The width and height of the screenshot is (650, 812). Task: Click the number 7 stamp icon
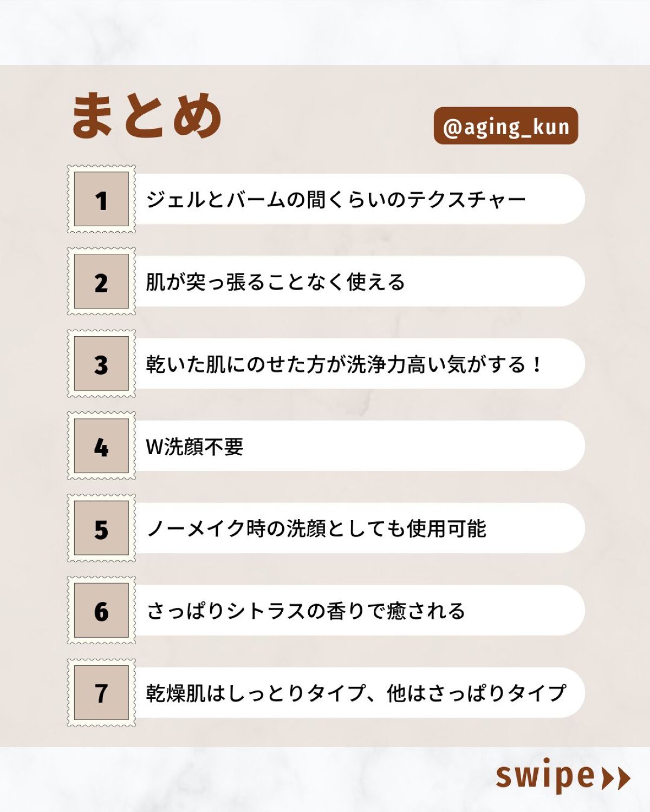point(101,693)
